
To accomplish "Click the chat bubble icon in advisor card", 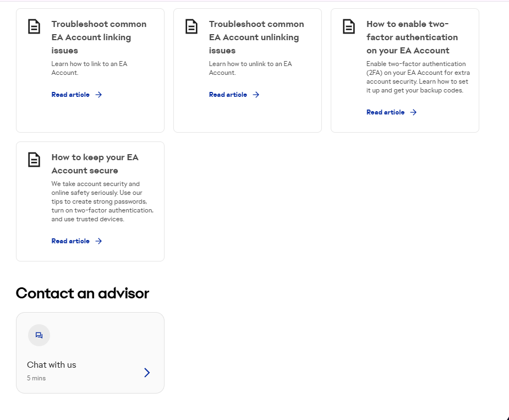I will pos(39,335).
